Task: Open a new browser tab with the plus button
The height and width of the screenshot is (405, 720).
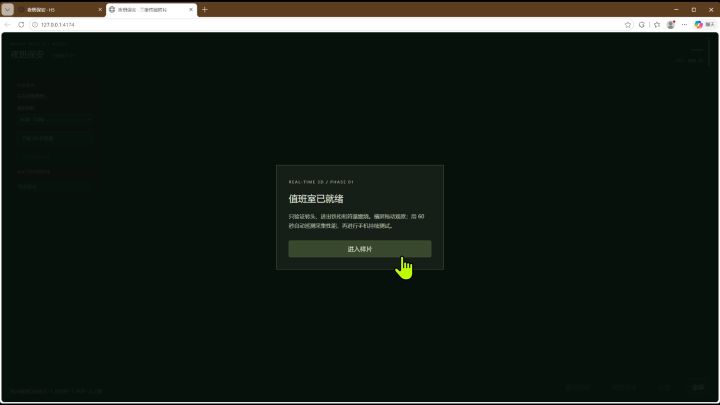Action: (x=205, y=10)
